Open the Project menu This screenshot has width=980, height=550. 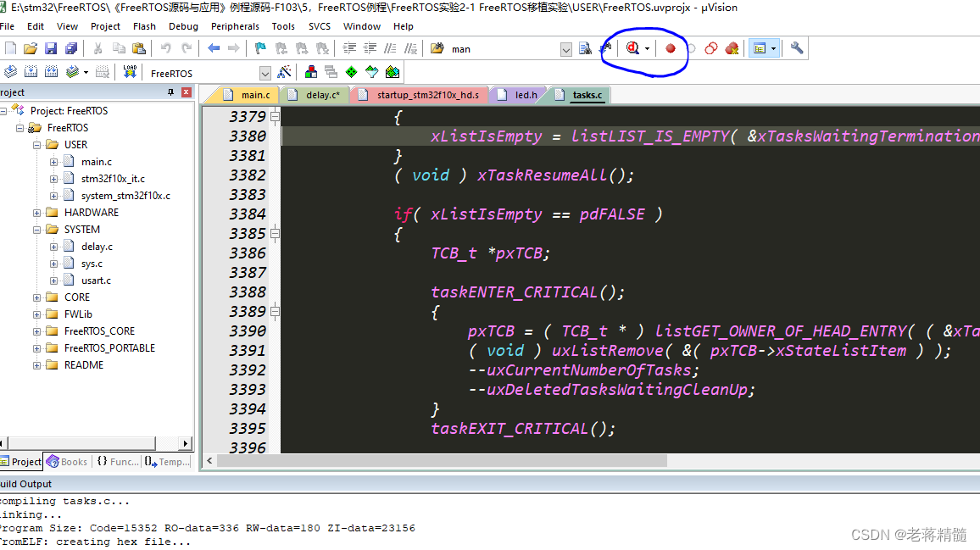coord(105,26)
